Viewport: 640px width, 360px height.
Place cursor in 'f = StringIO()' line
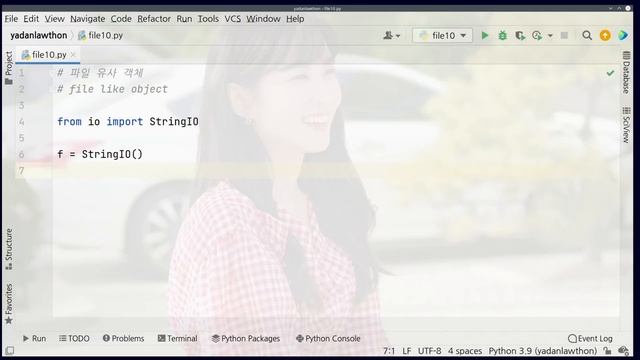tap(100, 154)
